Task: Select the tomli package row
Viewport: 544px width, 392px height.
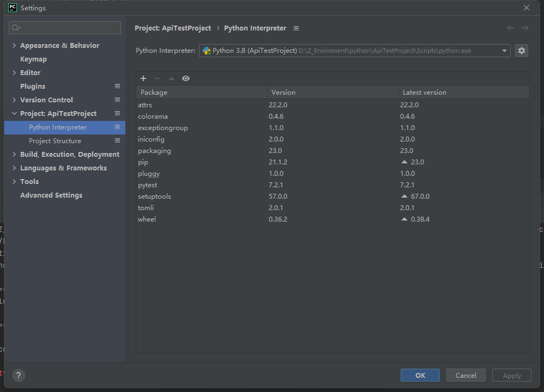Action: point(333,207)
